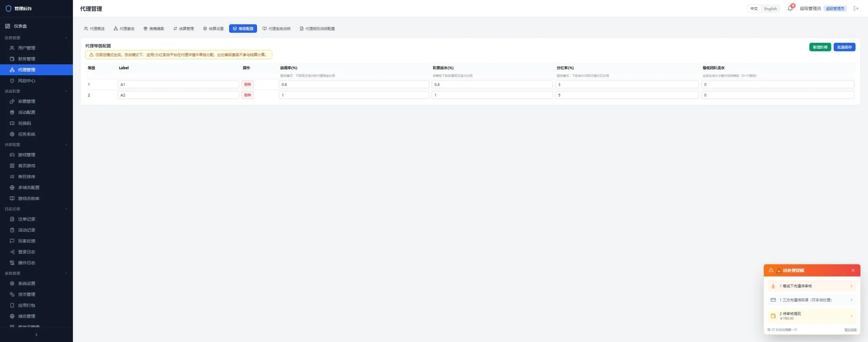Delete the A1 level row
This screenshot has width=868, height=342.
248,84
